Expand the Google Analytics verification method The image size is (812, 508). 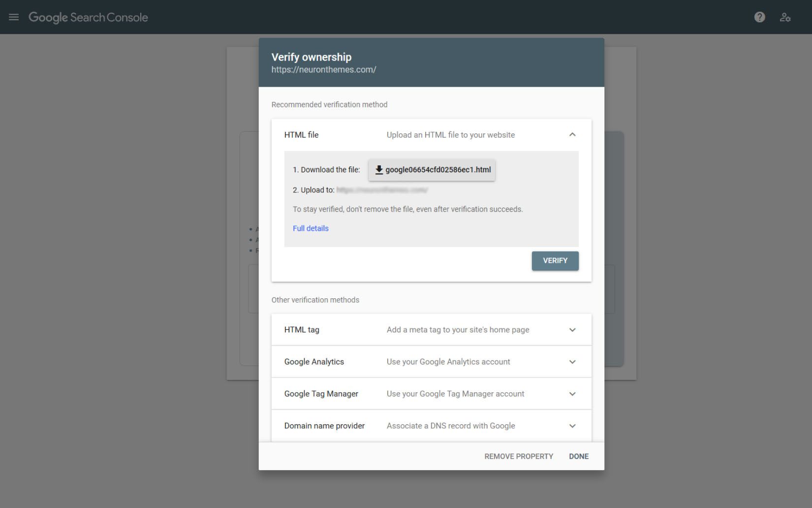pos(572,361)
